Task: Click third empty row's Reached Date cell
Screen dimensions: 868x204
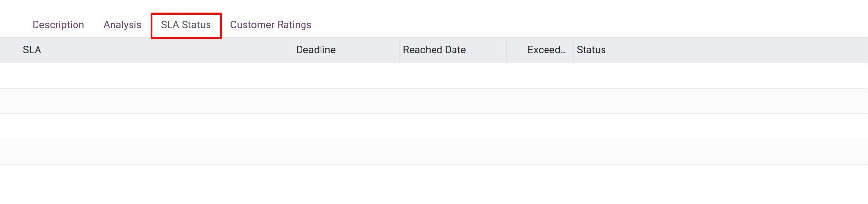Action: point(453,126)
